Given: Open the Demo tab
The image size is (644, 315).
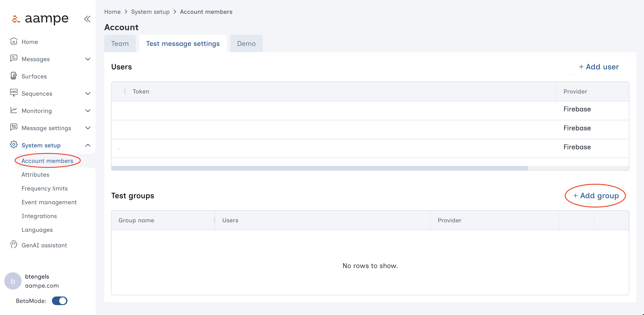Looking at the screenshot, I should click(x=246, y=44).
